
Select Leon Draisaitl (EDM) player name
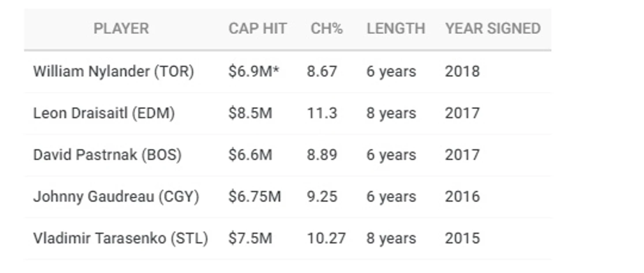(104, 114)
